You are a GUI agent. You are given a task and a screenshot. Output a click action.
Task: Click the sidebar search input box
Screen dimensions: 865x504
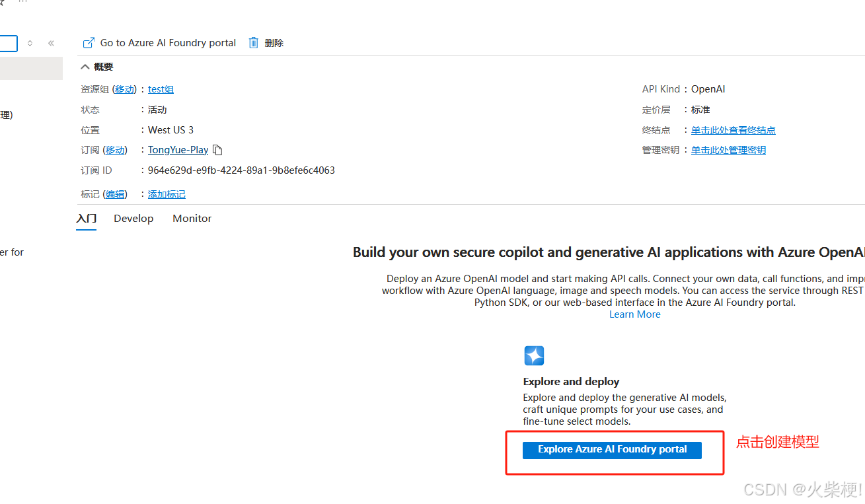point(8,44)
